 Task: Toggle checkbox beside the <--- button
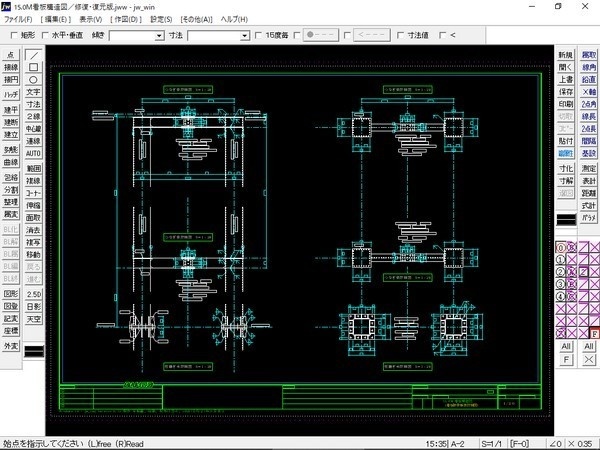tap(347, 35)
